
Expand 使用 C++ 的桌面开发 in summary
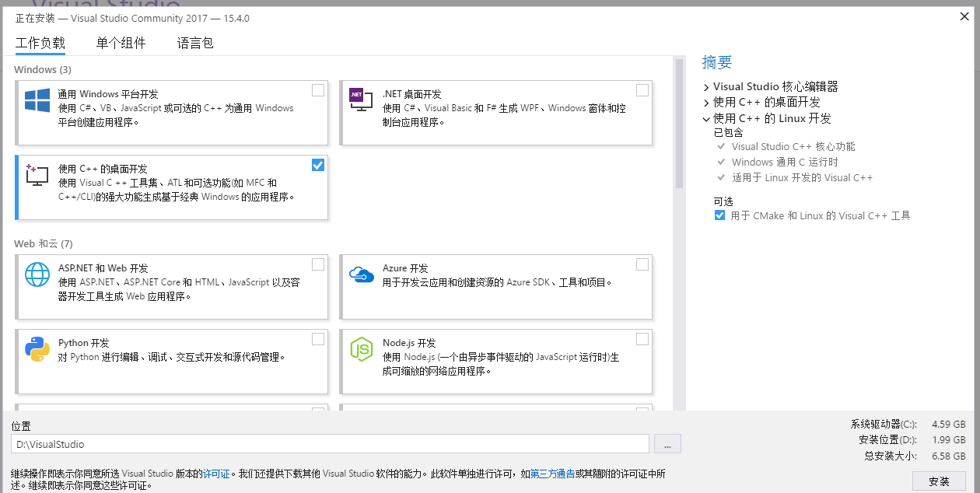(x=706, y=103)
